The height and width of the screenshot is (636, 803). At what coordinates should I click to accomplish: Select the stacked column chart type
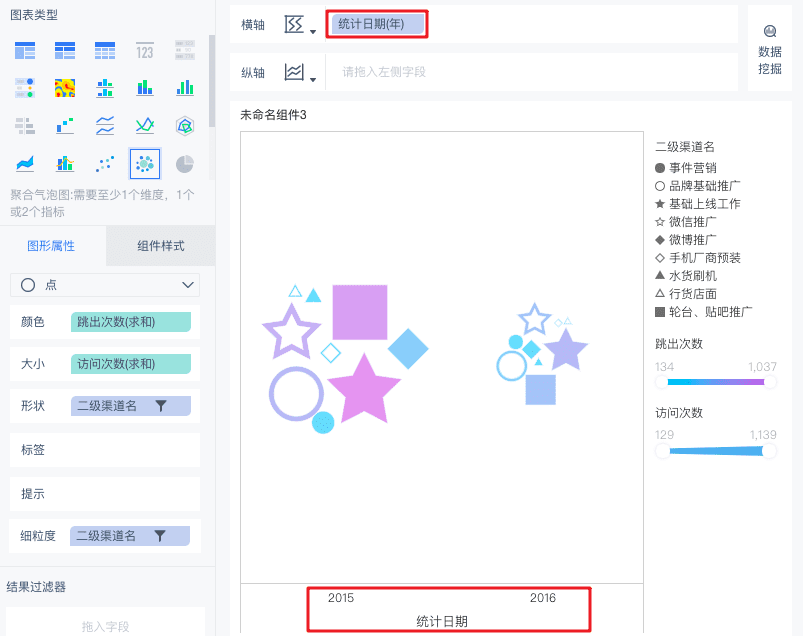coord(145,88)
